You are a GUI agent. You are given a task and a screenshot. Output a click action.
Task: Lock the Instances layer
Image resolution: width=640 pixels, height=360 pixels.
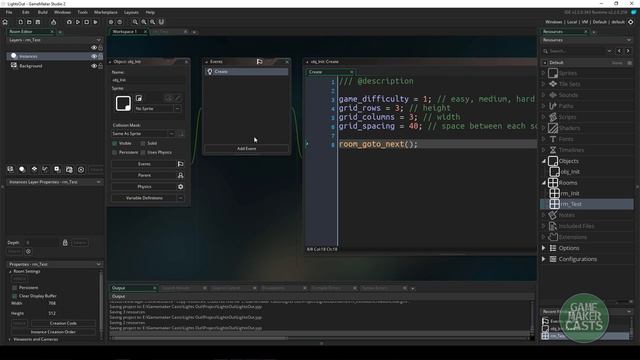(x=100, y=56)
